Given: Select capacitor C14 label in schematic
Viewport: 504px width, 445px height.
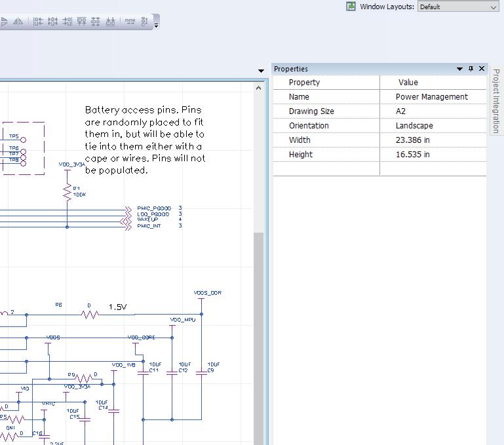Looking at the screenshot, I should pyautogui.click(x=103, y=408).
